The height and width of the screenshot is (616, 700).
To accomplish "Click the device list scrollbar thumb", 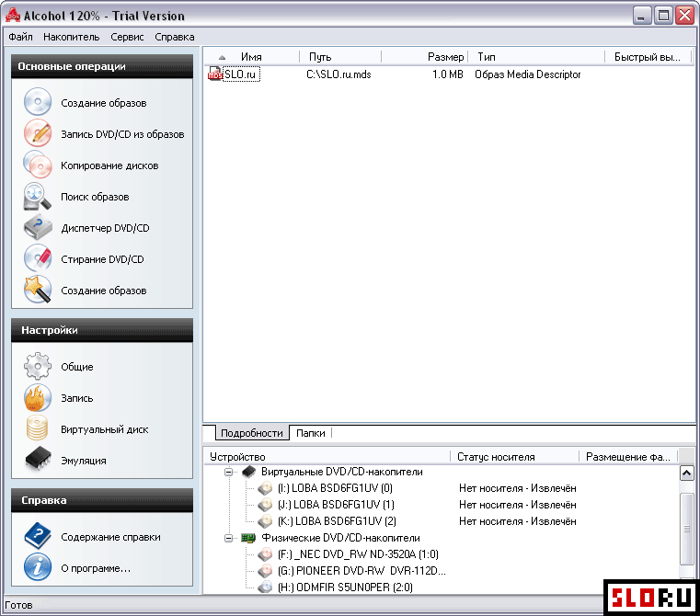I will tap(686, 529).
